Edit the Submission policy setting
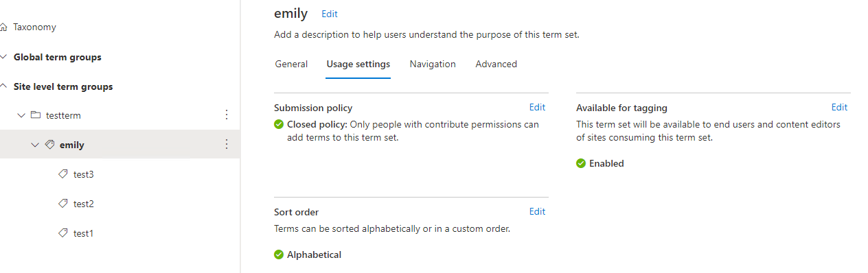This screenshot has width=868, height=273. coord(537,107)
